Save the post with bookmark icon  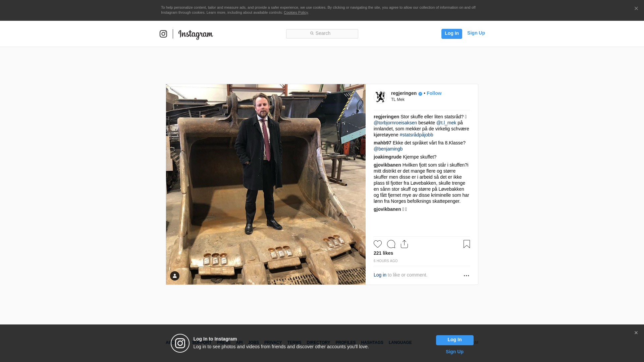tap(467, 244)
